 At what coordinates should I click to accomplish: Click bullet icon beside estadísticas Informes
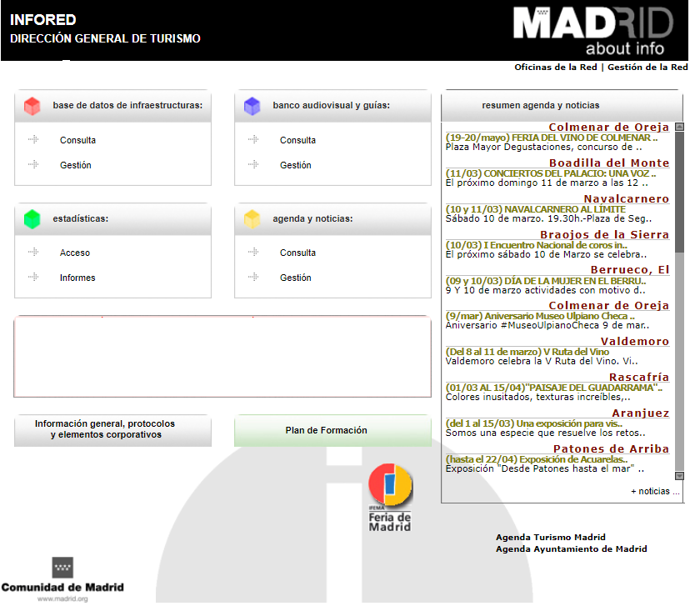coord(33,278)
